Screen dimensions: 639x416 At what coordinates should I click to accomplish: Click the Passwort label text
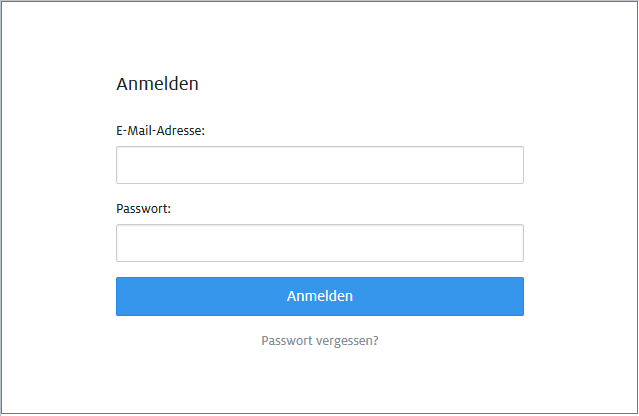144,208
